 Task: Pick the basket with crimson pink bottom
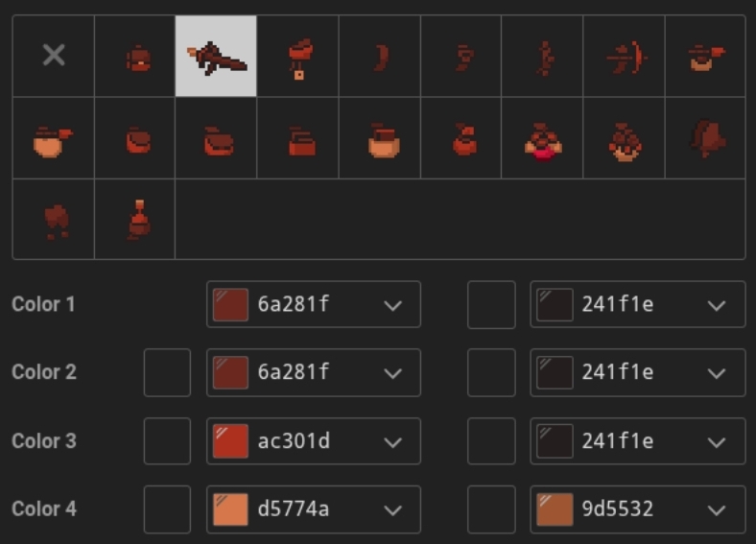tap(542, 138)
